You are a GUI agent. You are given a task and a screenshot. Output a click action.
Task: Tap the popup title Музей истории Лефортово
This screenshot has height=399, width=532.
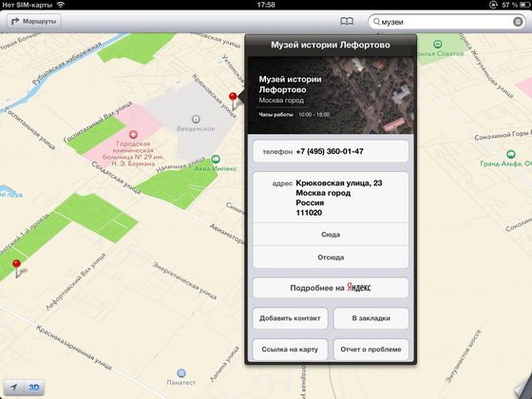click(x=331, y=45)
